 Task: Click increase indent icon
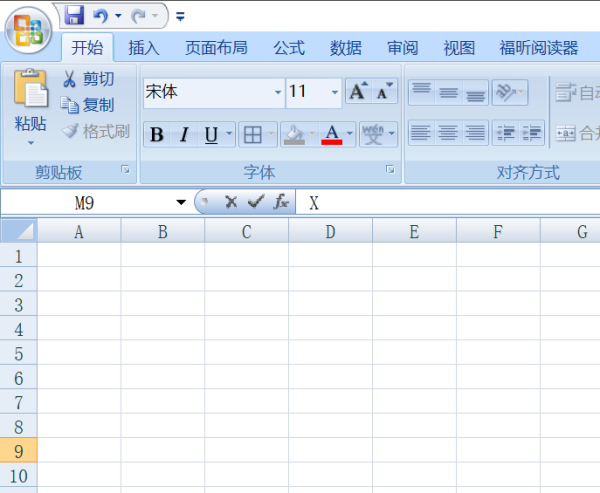pyautogui.click(x=532, y=133)
